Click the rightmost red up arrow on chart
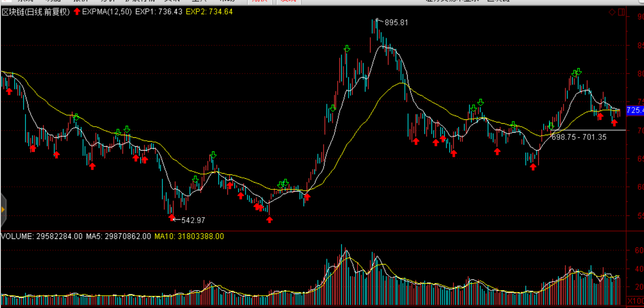644x308 pixels. click(614, 123)
